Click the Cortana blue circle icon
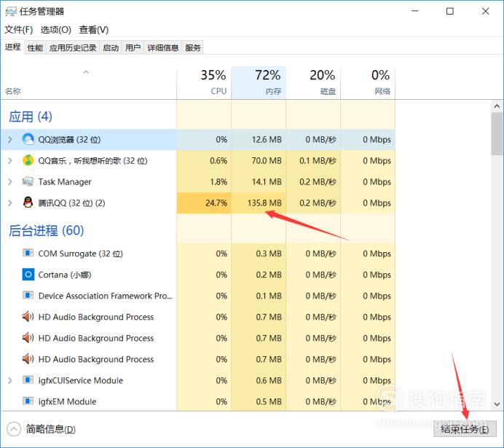Viewport: 504px width, 448px height. click(x=28, y=275)
